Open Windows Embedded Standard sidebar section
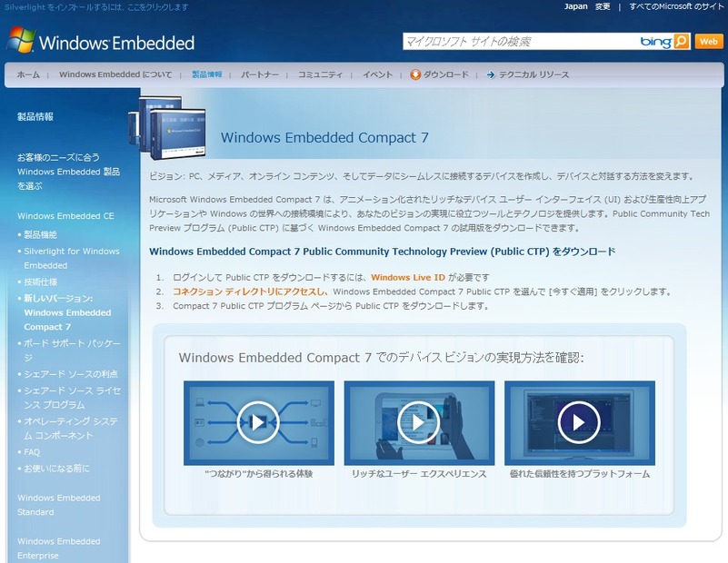Screen dimensions: 728x563 pos(58,505)
